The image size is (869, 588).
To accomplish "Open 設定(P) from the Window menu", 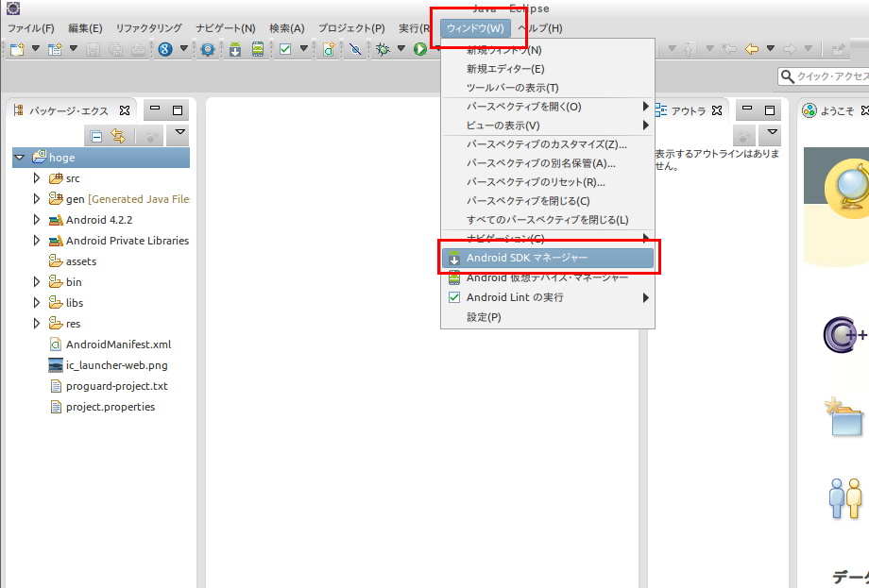I will coord(548,317).
